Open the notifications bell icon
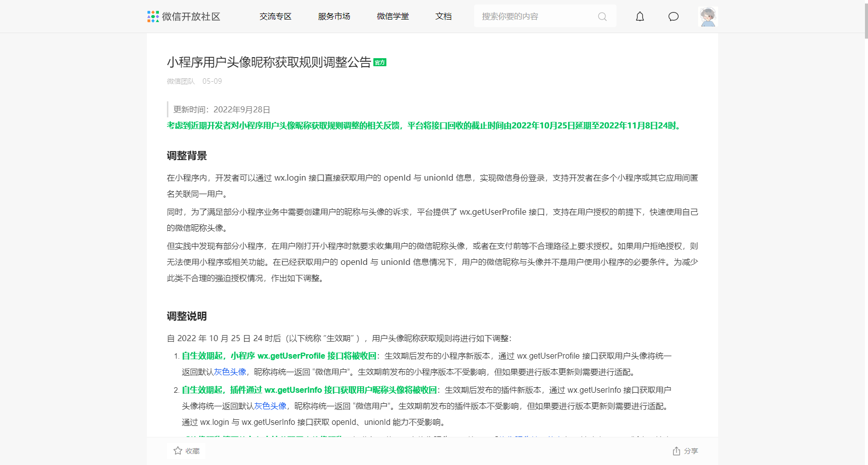This screenshot has width=868, height=465. click(640, 17)
